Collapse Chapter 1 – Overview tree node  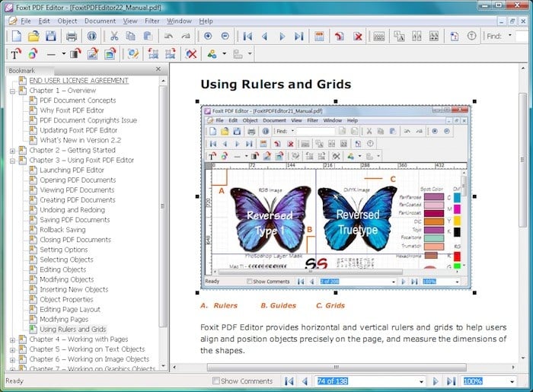pos(13,91)
